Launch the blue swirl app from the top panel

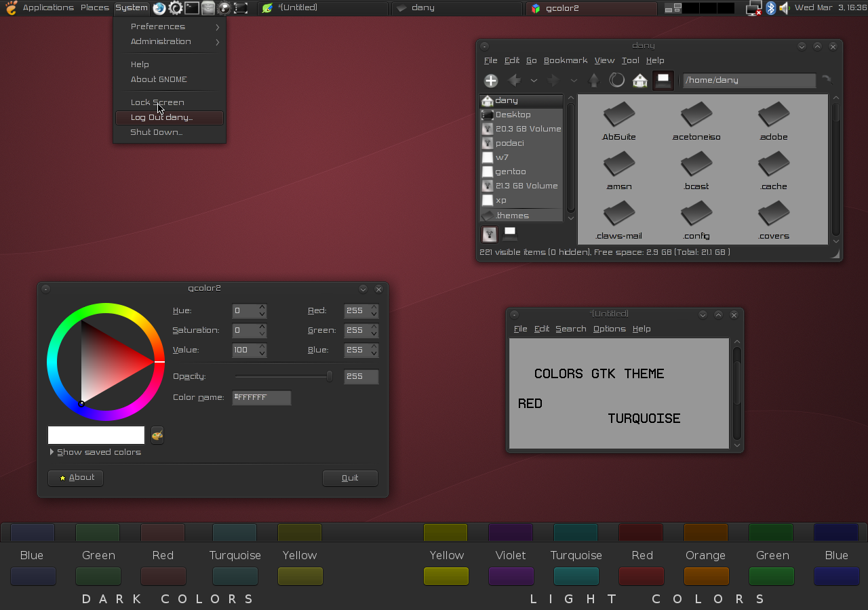[159, 8]
